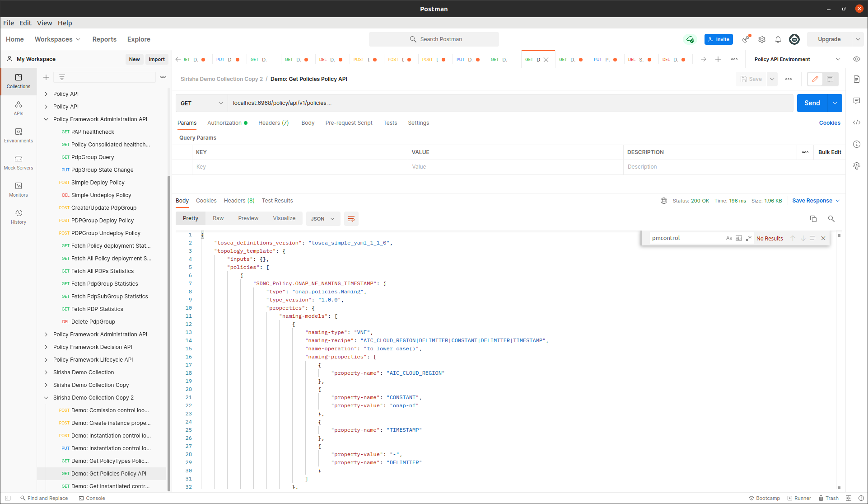This screenshot has width=868, height=504.
Task: Toggle find in selection option
Action: click(813, 238)
